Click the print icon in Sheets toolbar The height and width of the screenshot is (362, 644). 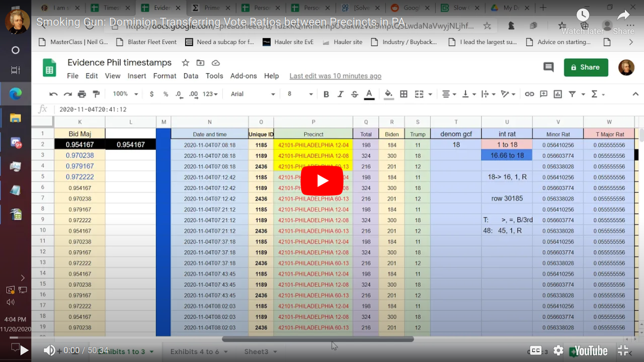[x=82, y=94]
